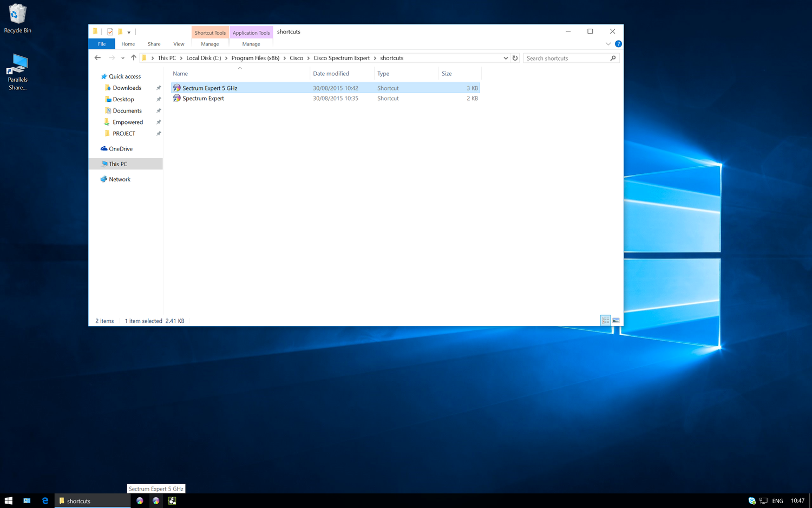The image size is (812, 508).
Task: Switch to the View ribbon tab
Action: click(179, 44)
